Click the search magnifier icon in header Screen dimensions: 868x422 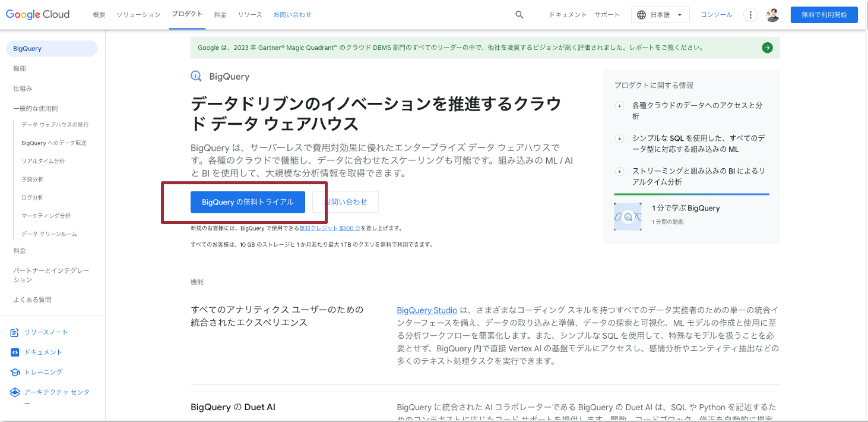pyautogui.click(x=519, y=15)
